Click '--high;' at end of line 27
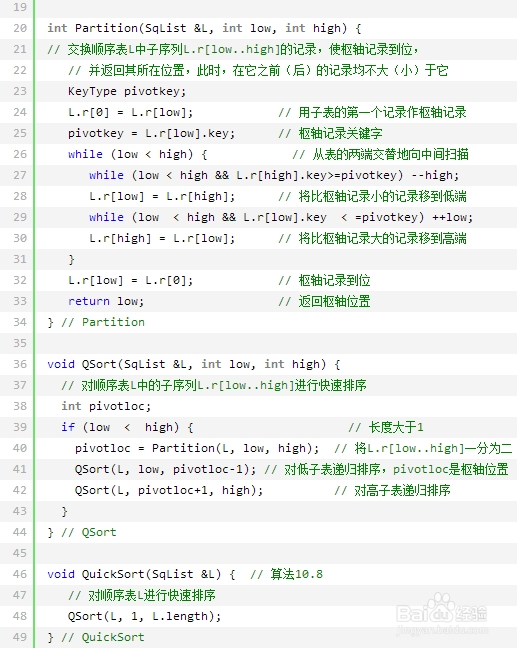This screenshot has width=517, height=648. tap(435, 175)
